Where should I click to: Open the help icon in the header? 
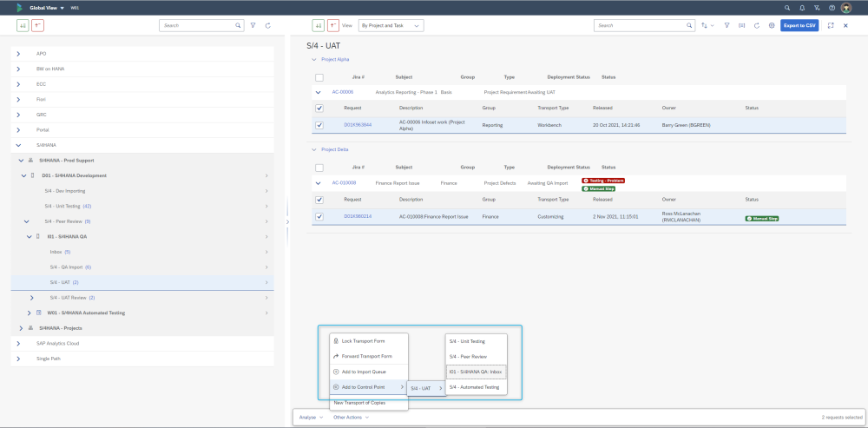point(832,7)
